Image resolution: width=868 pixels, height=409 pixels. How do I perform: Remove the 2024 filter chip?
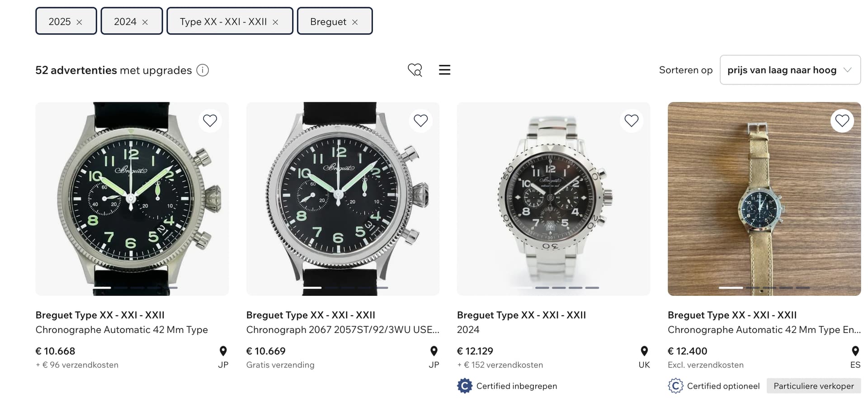145,22
